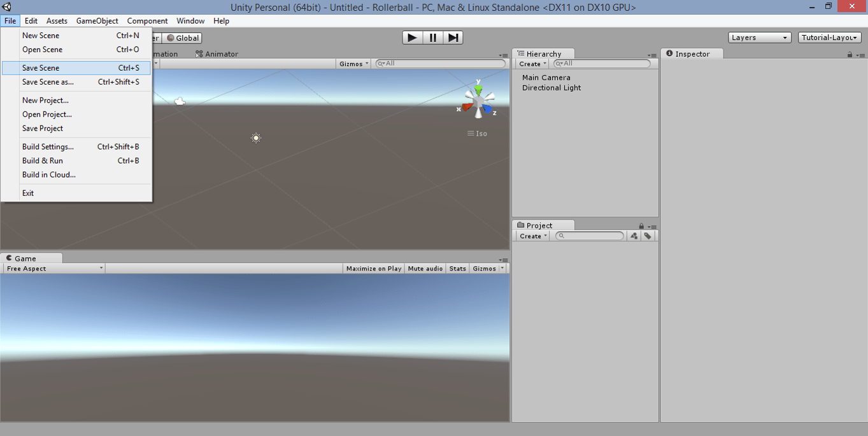
Task: Switch to the Animator tab
Action: coord(217,54)
